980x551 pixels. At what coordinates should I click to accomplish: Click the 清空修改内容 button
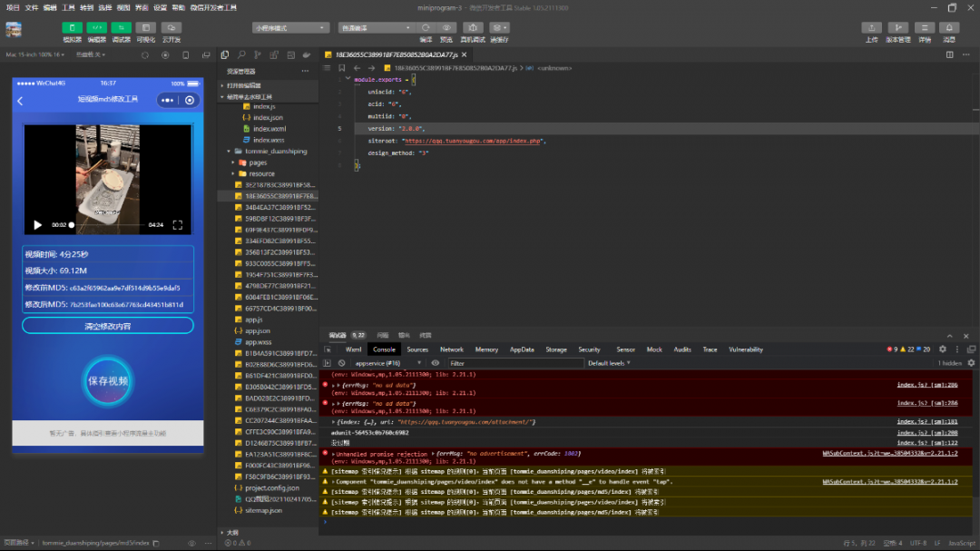point(107,326)
